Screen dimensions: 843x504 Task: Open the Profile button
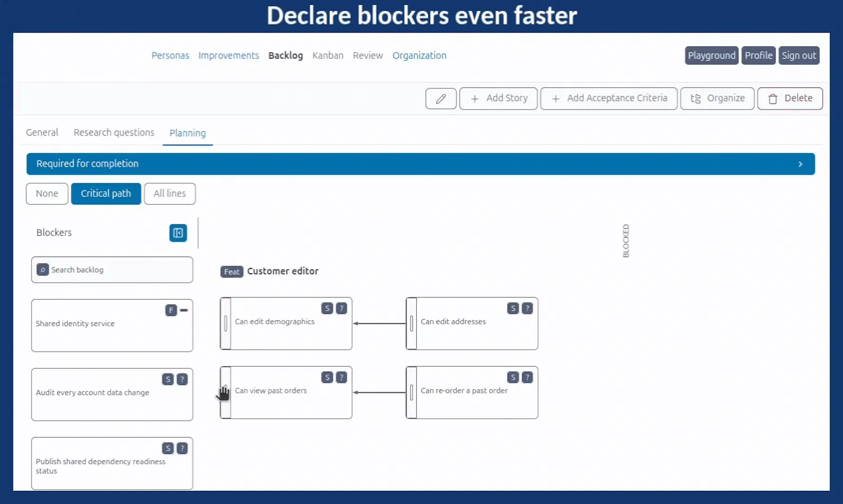coord(759,55)
